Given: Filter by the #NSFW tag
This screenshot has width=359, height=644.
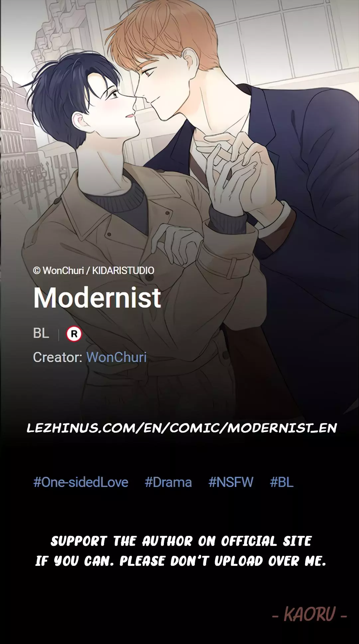Looking at the screenshot, I should coord(231,482).
